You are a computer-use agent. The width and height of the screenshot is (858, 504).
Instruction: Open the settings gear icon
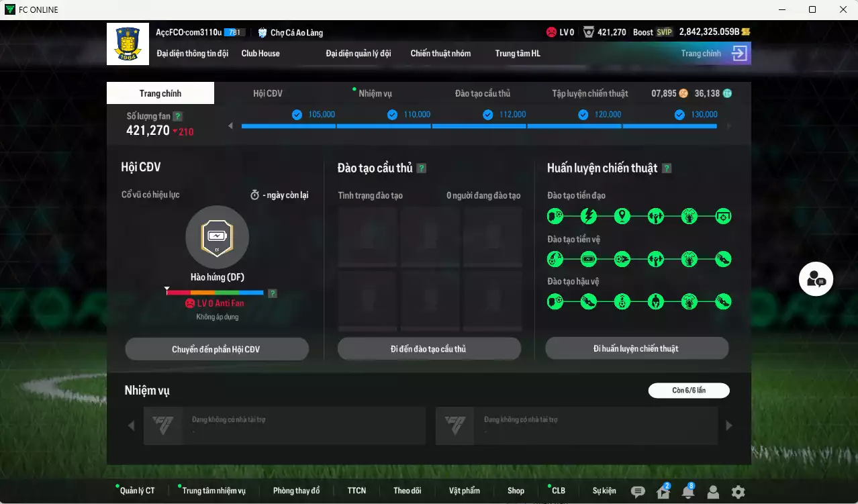point(738,492)
